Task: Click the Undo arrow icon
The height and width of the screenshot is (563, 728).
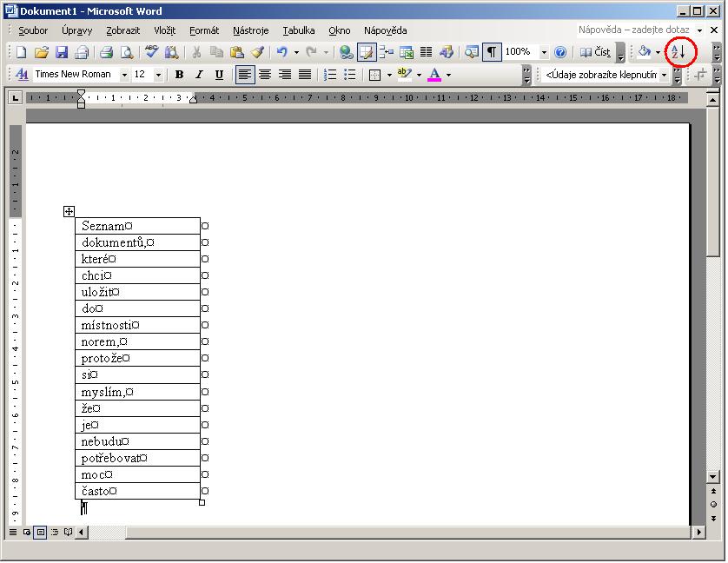Action: [x=281, y=52]
